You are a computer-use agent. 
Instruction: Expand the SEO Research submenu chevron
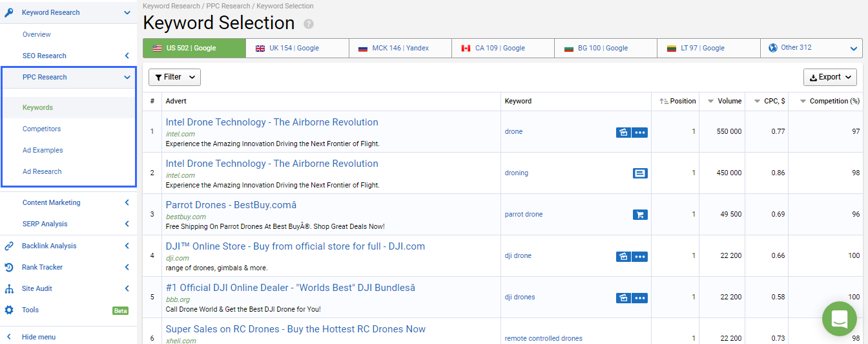click(x=127, y=56)
